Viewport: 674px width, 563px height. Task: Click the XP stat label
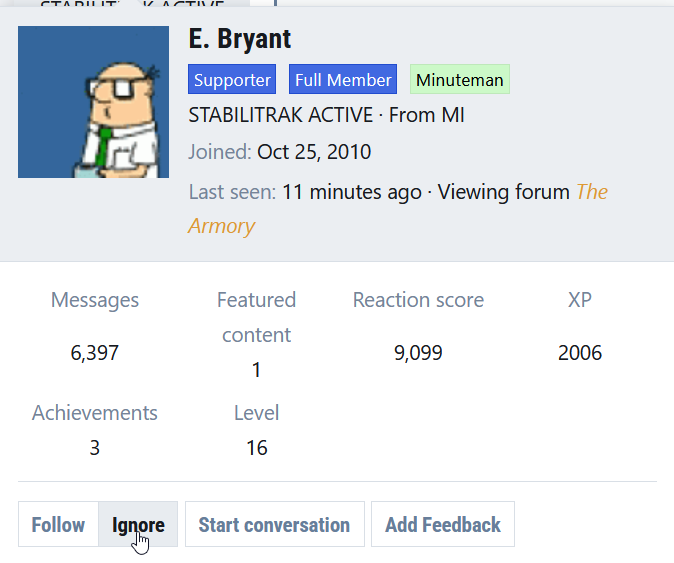click(x=580, y=300)
